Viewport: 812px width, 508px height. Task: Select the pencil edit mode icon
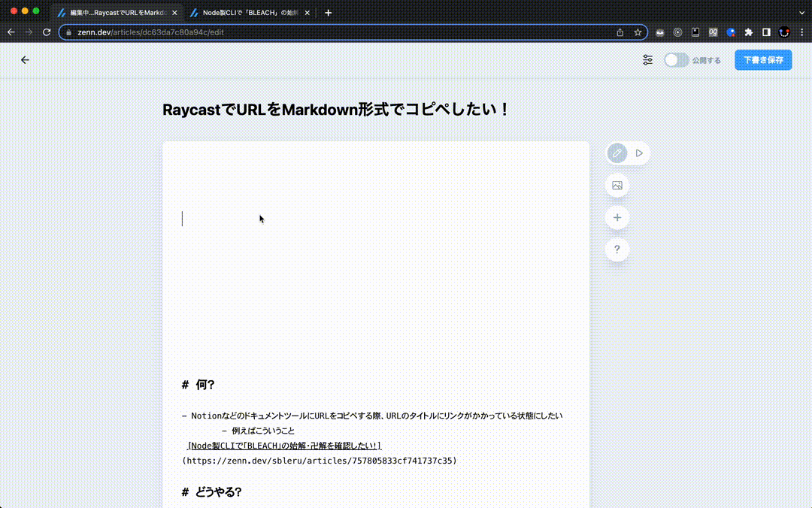click(617, 153)
